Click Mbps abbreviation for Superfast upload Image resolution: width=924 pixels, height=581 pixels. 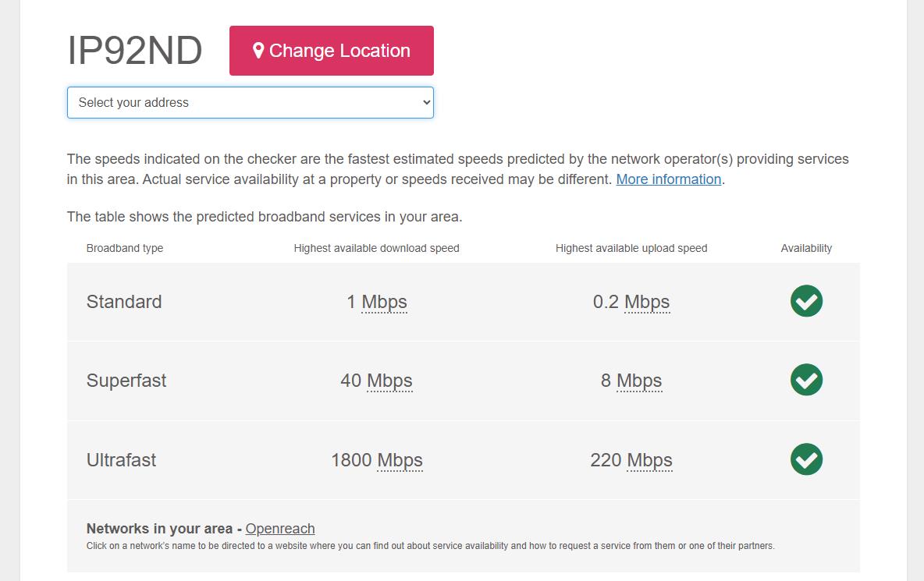[x=639, y=381]
